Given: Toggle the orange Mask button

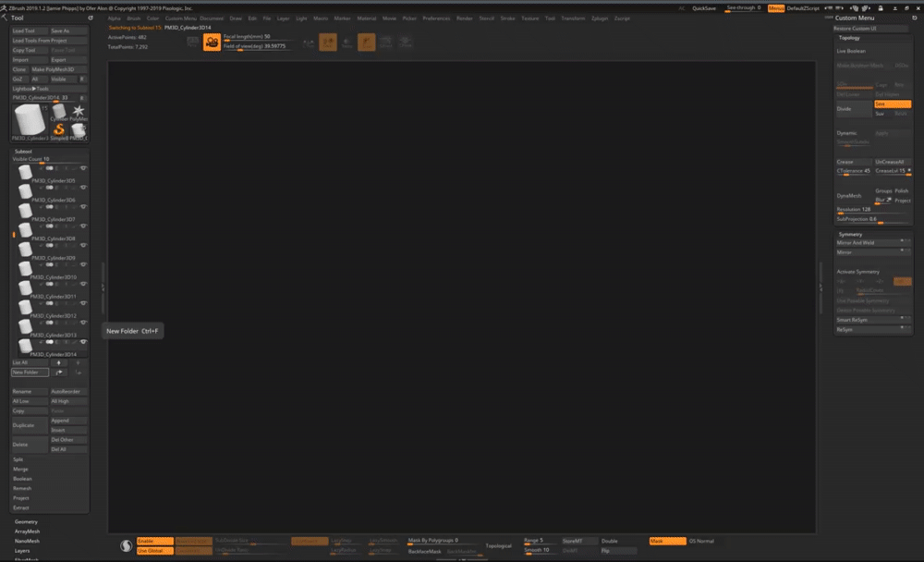Looking at the screenshot, I should pos(668,541).
